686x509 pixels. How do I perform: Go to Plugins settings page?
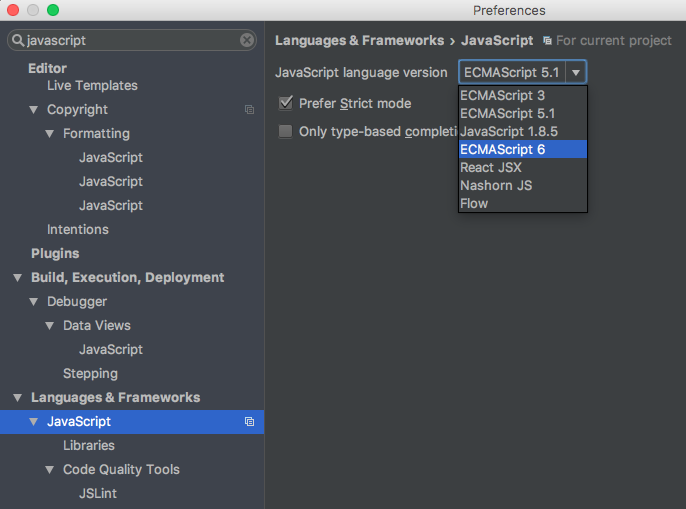coord(55,254)
